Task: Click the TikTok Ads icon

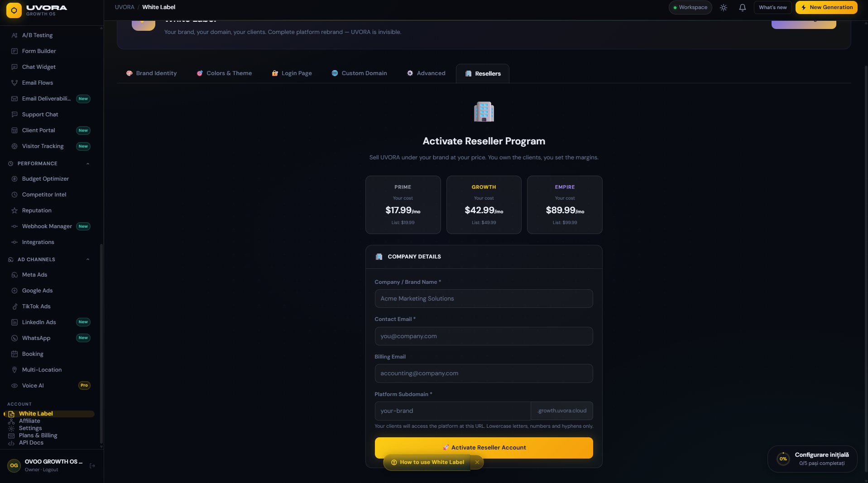Action: tap(14, 306)
